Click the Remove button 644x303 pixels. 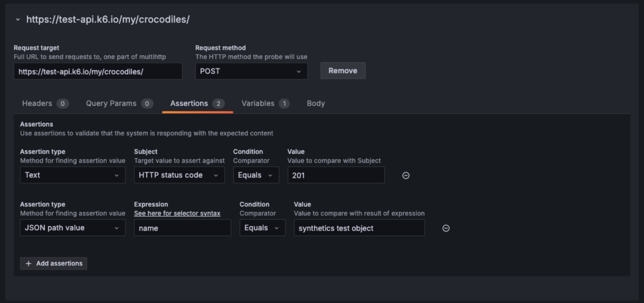(x=342, y=70)
